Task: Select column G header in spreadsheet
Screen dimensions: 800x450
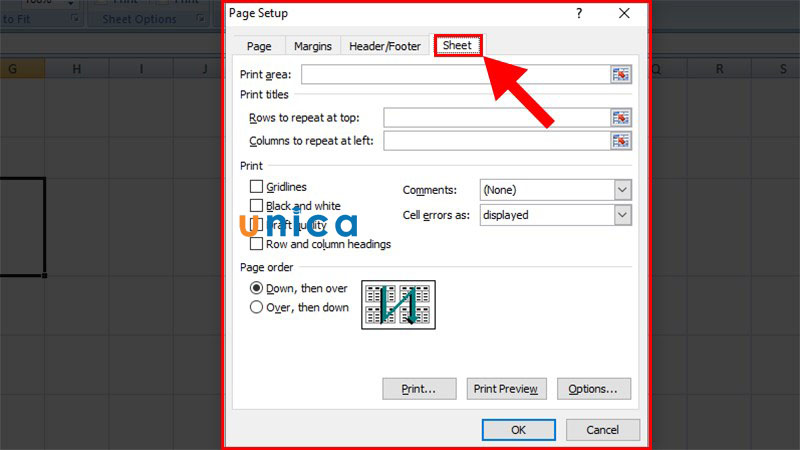Action: (x=22, y=68)
